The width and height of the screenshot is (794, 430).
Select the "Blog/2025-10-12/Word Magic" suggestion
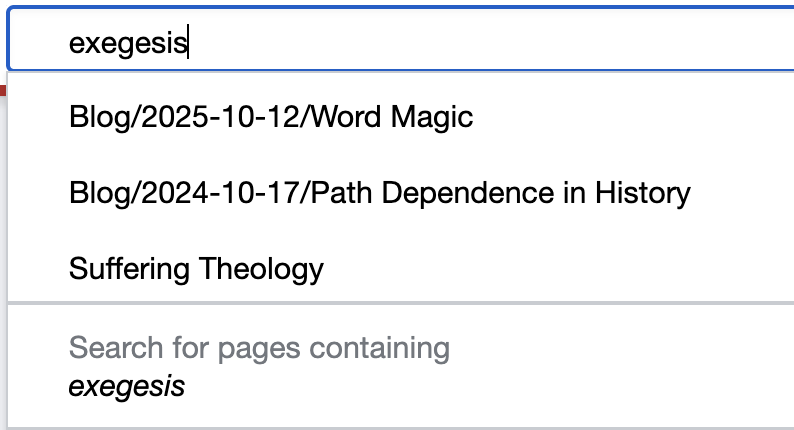point(271,117)
